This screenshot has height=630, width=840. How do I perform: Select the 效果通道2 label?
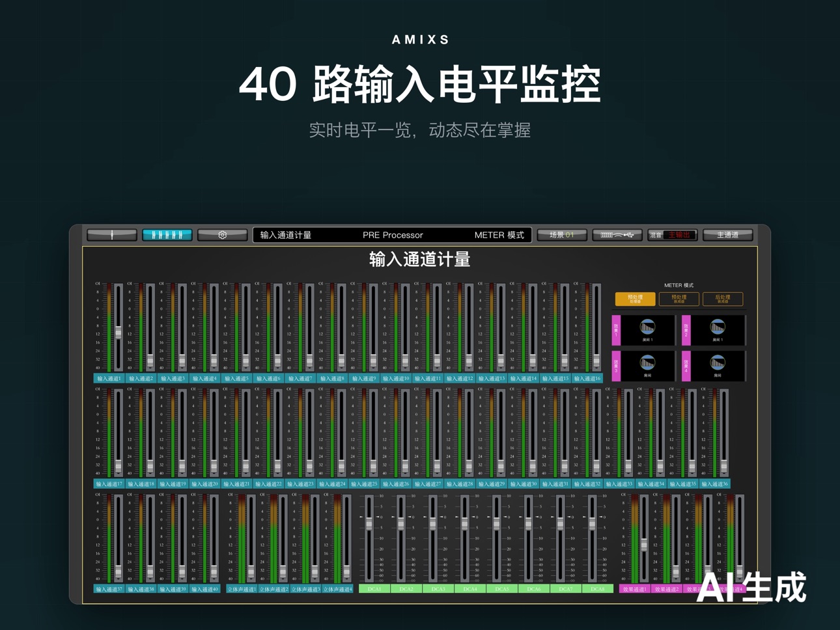click(x=666, y=589)
